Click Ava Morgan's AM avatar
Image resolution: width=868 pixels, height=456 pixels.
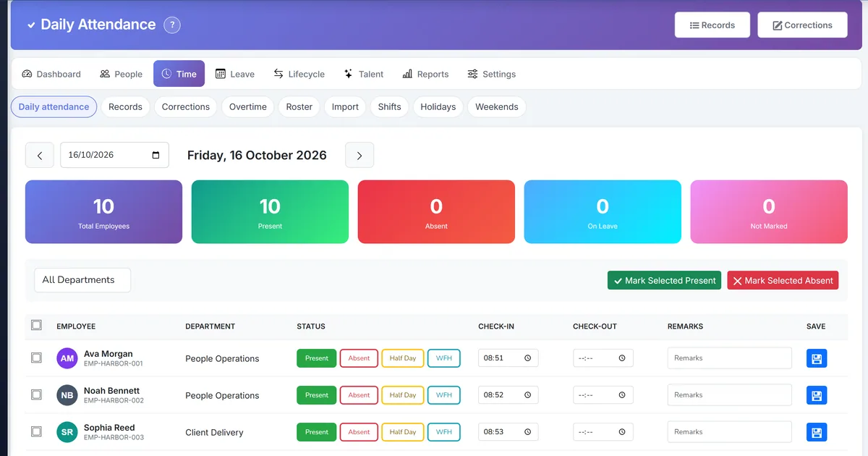click(x=67, y=358)
